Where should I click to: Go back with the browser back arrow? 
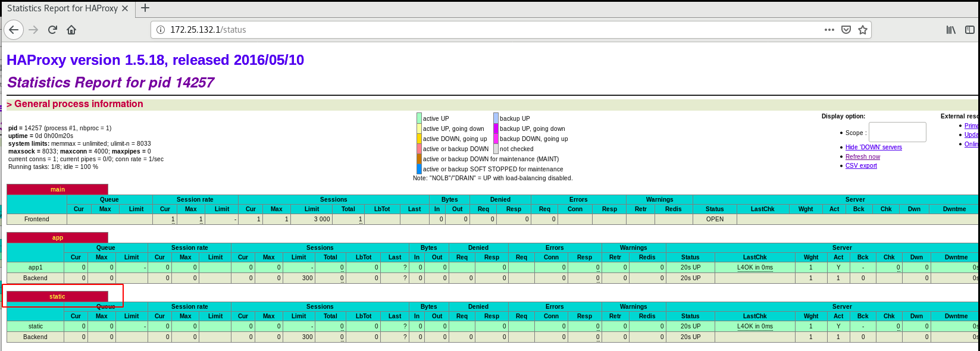click(x=14, y=30)
